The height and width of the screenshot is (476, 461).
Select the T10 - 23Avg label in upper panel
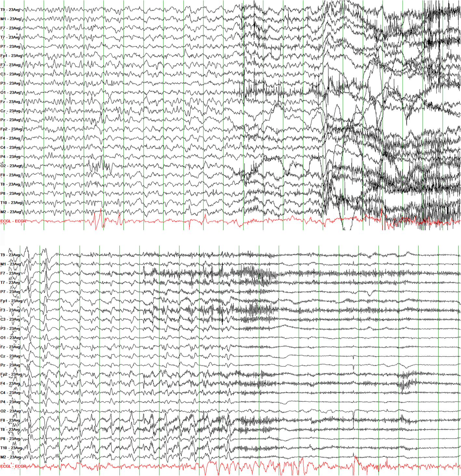pyautogui.click(x=11, y=203)
